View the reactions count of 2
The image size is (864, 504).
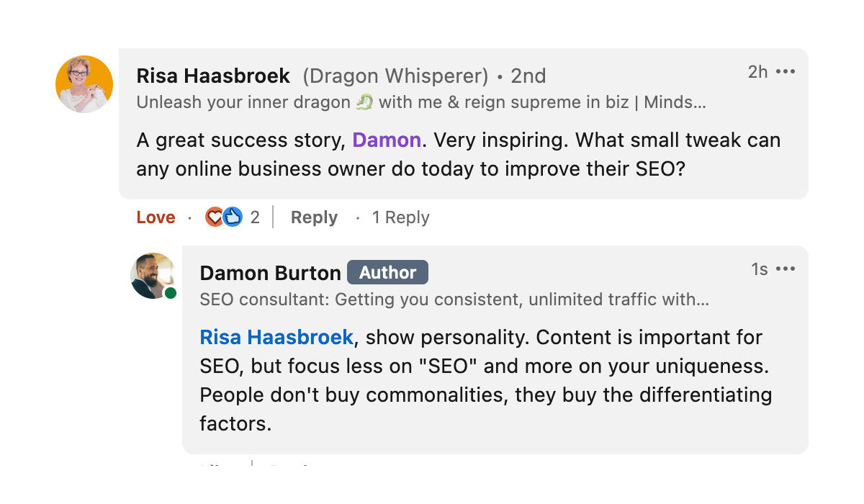coord(255,217)
